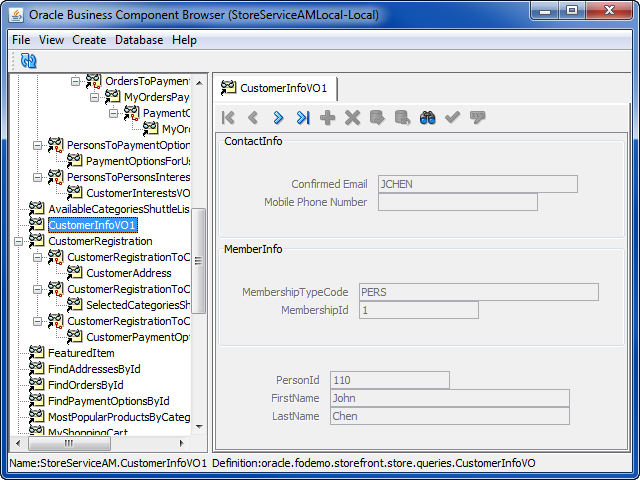Delete current row with X icon
640x480 pixels.
(352, 118)
